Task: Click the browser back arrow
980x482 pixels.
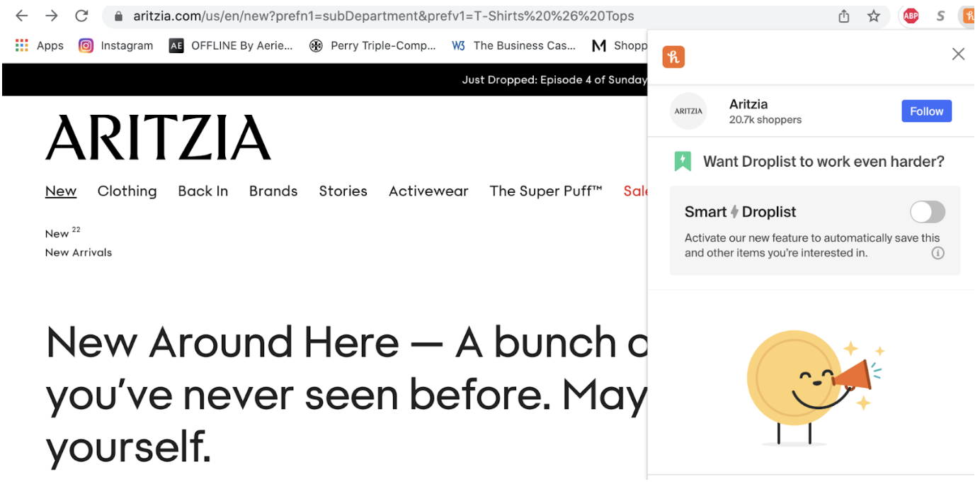Action: click(22, 16)
